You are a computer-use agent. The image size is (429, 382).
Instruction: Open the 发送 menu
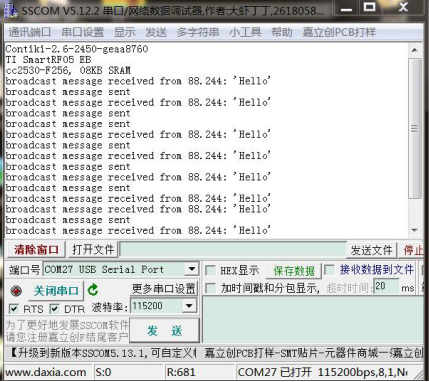tap(156, 32)
